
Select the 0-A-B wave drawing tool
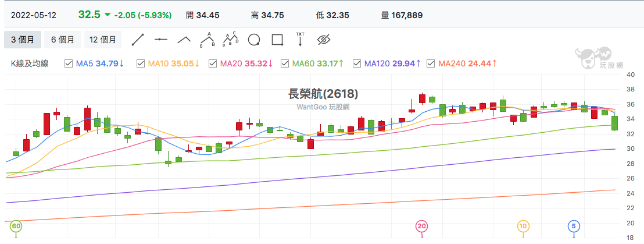tap(208, 40)
